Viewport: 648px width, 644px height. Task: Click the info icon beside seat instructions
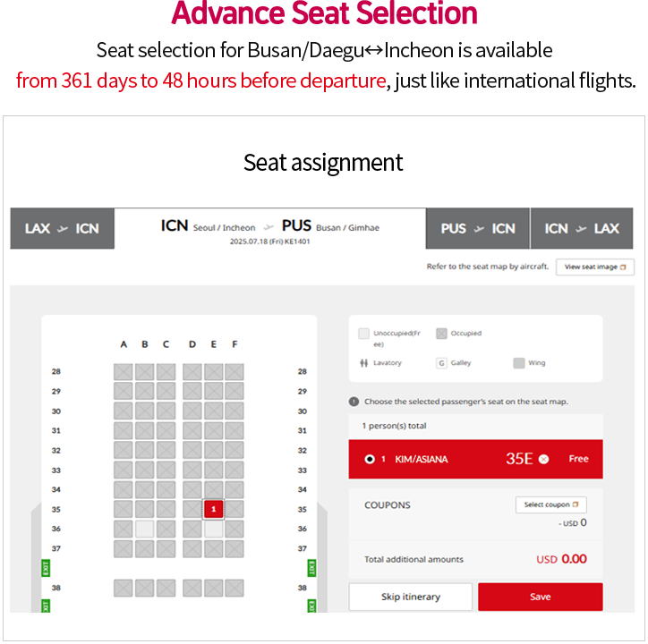coord(354,402)
